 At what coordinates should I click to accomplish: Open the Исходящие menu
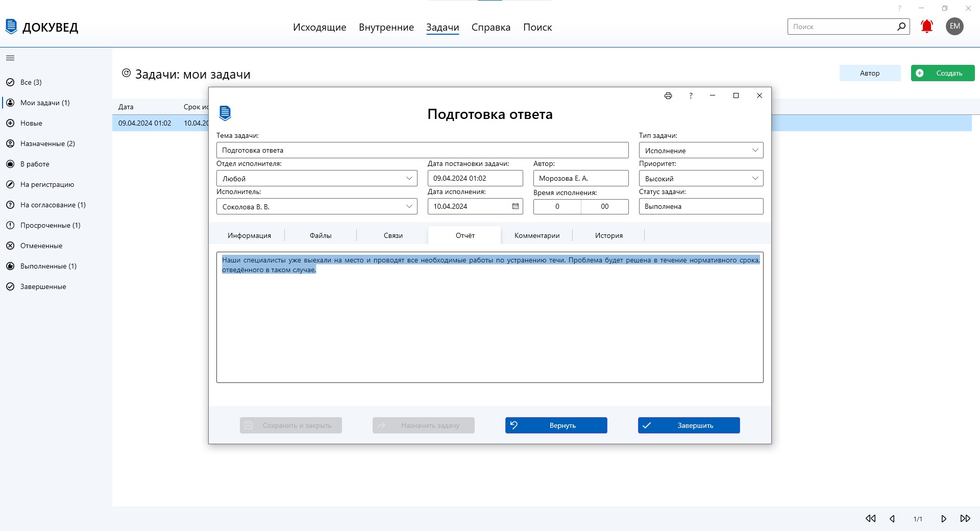click(320, 27)
